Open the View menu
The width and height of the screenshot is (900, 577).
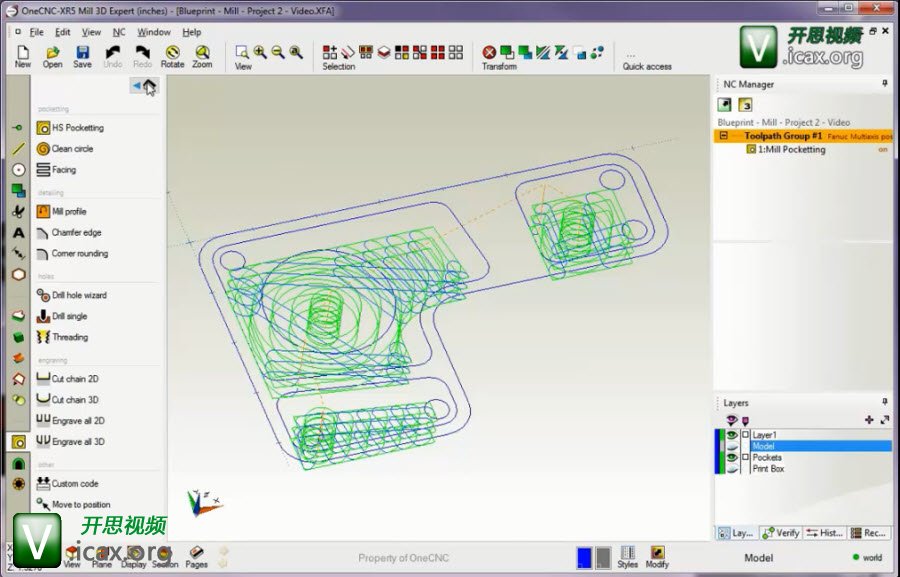click(x=91, y=32)
